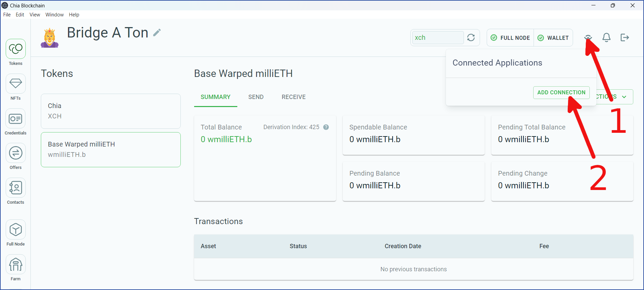The width and height of the screenshot is (644, 290).
Task: Open the Full Node page
Action: click(15, 230)
